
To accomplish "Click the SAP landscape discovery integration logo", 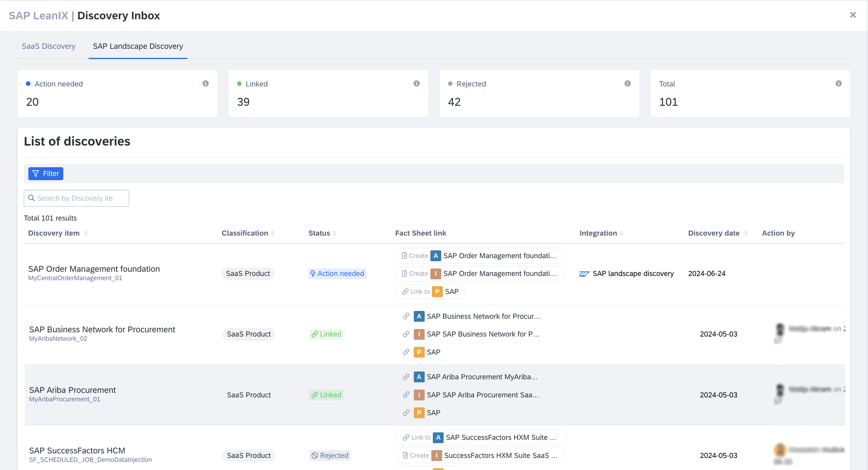I will [x=584, y=274].
